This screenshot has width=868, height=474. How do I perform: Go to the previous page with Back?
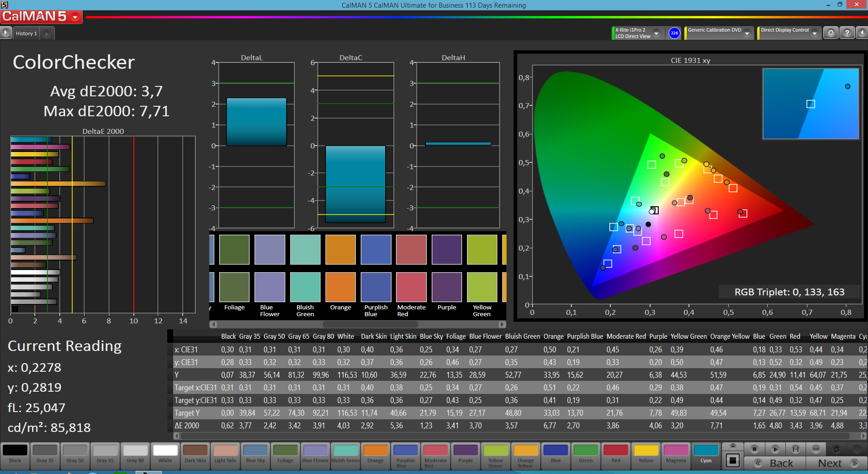point(774,463)
